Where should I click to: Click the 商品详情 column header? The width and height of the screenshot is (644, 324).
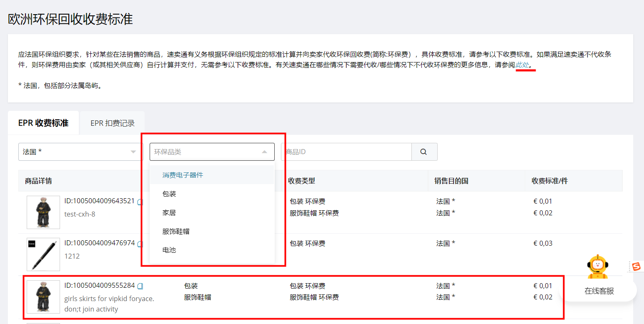coord(38,181)
